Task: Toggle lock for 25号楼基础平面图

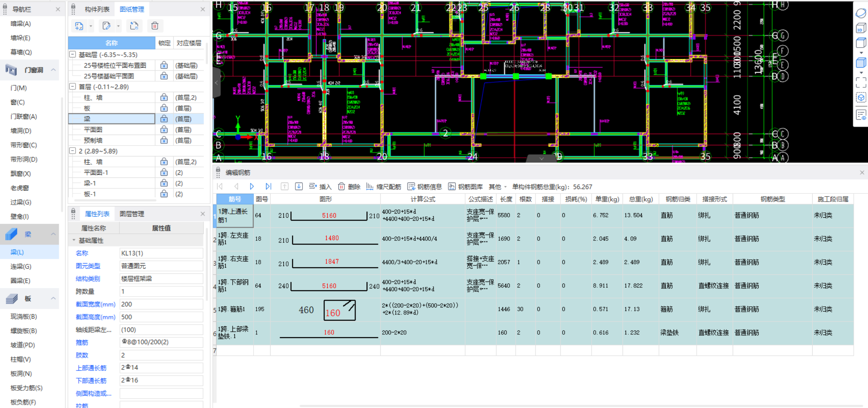Action: (x=164, y=76)
